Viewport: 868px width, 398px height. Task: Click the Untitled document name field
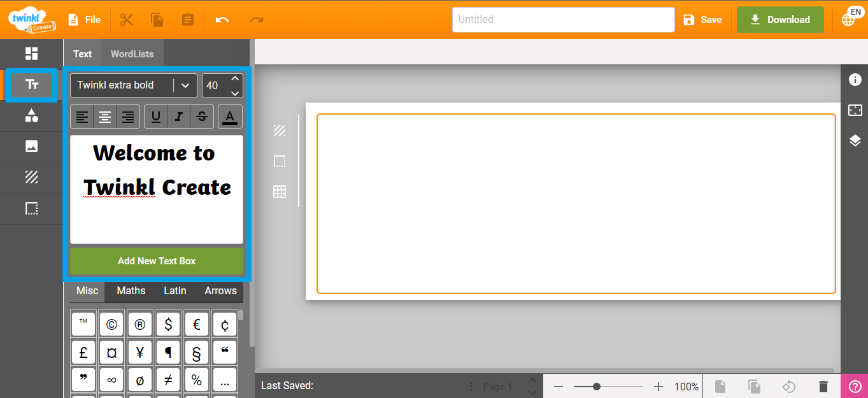click(563, 20)
